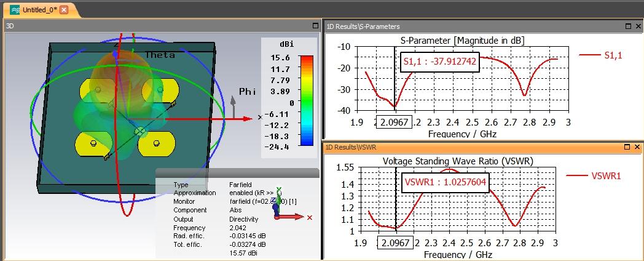The height and width of the screenshot is (261, 644).
Task: Select the 2.0967 frequency marker on VSWR plot
Action: click(x=396, y=243)
